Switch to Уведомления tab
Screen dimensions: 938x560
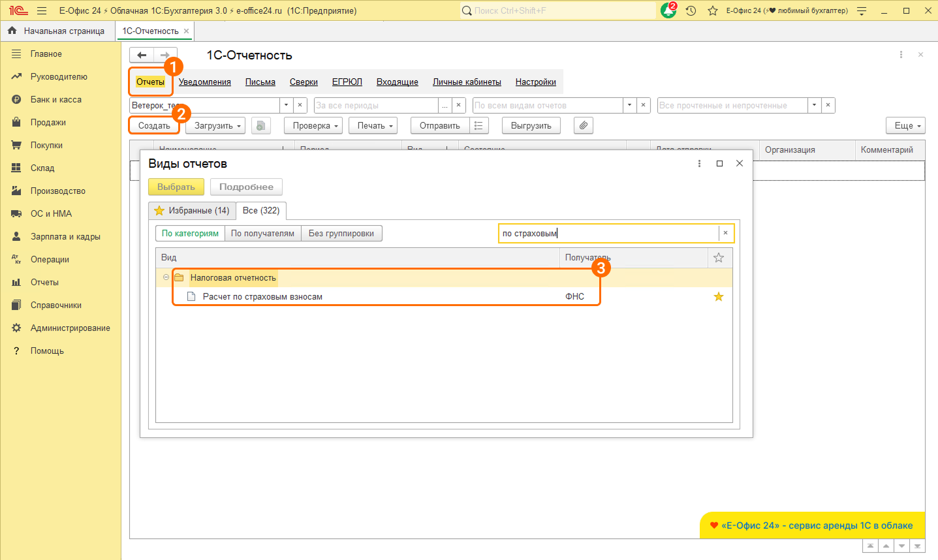(x=205, y=82)
